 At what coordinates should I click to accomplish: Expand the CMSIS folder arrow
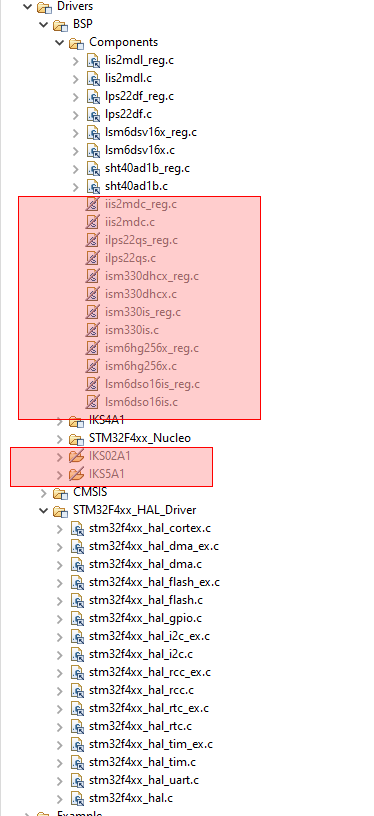[x=44, y=492]
